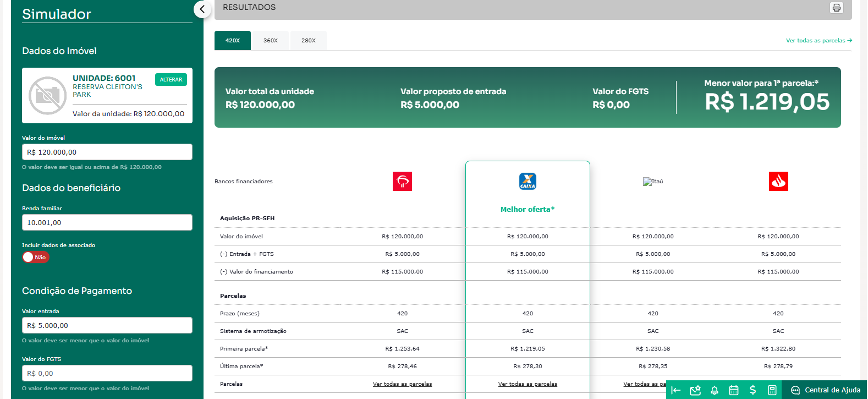868x399 pixels.
Task: Click Bradesco's Última parcela value R$ 278,46
Action: 402,367
